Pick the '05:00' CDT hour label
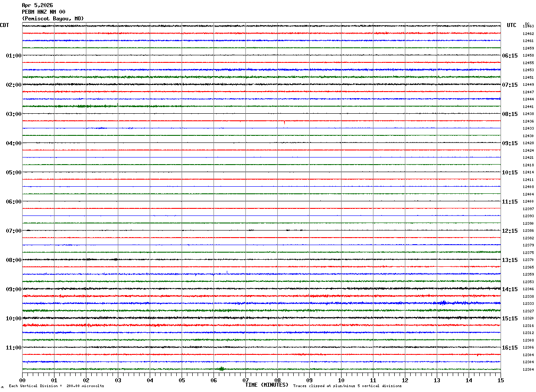 tap(14, 173)
